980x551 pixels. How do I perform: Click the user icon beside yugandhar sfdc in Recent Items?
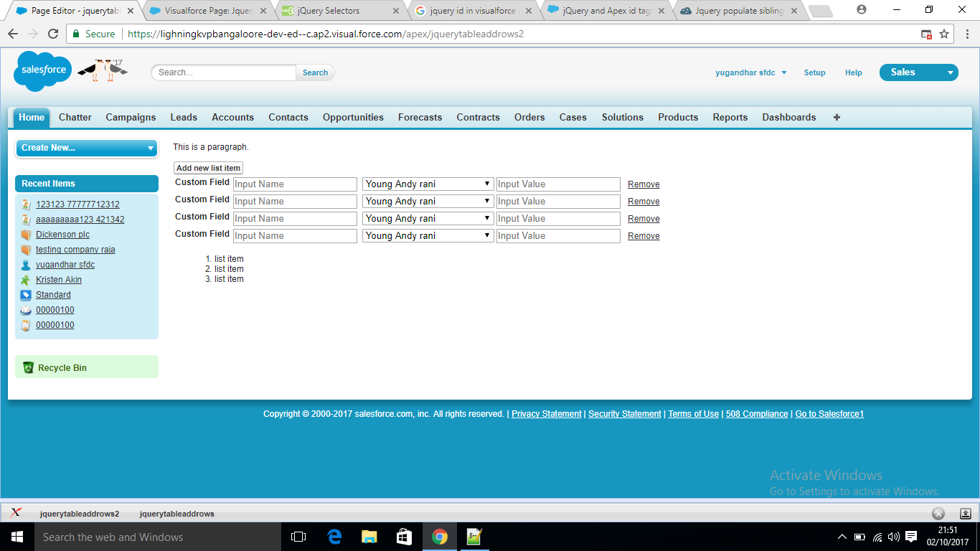(x=27, y=265)
